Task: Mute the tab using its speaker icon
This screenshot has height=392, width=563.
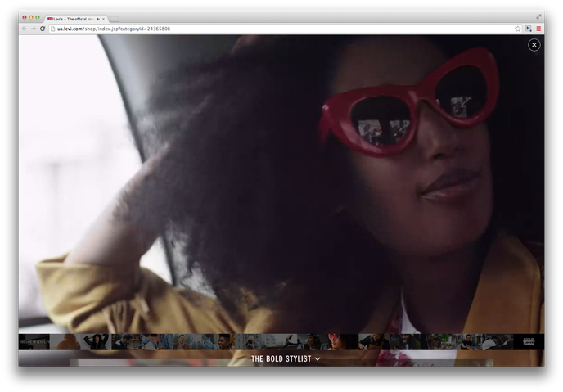Action: 97,18
